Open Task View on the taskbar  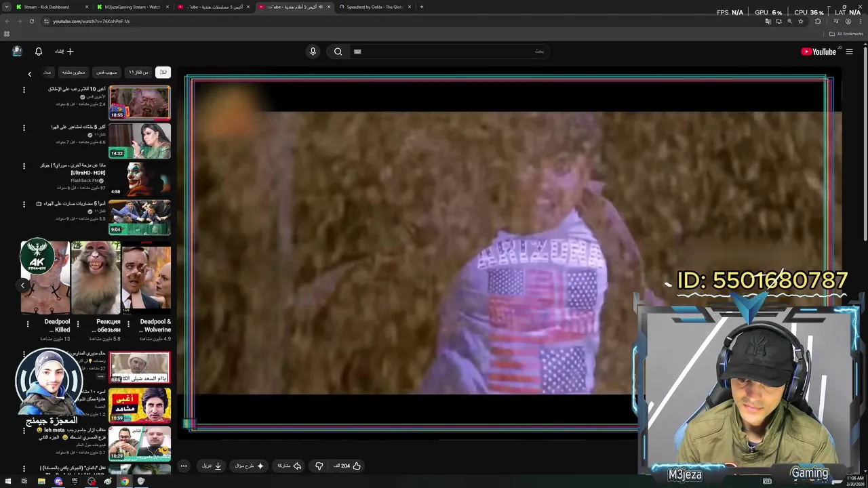[x=24, y=481]
